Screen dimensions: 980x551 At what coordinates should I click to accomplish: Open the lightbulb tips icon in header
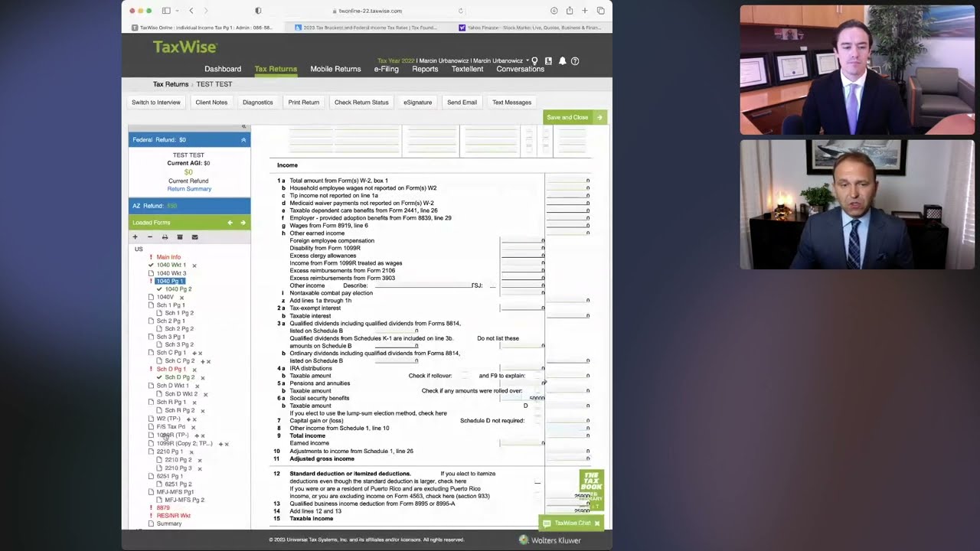tap(534, 61)
